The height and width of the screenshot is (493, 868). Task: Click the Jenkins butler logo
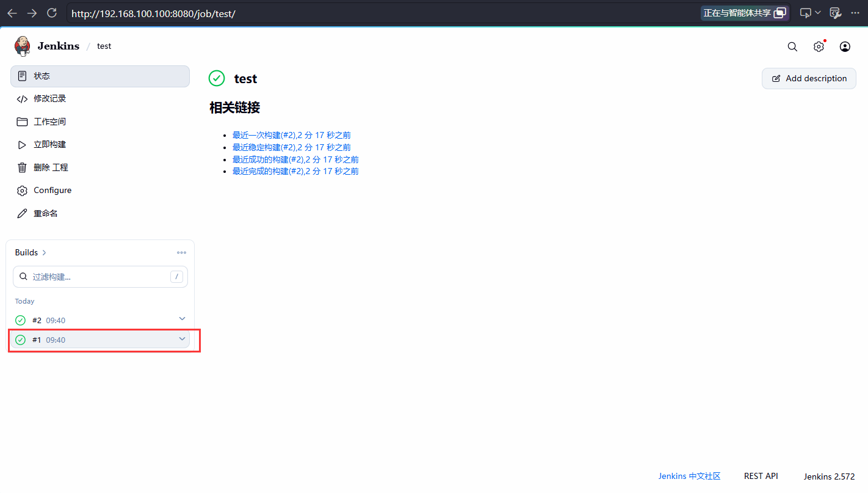click(23, 46)
